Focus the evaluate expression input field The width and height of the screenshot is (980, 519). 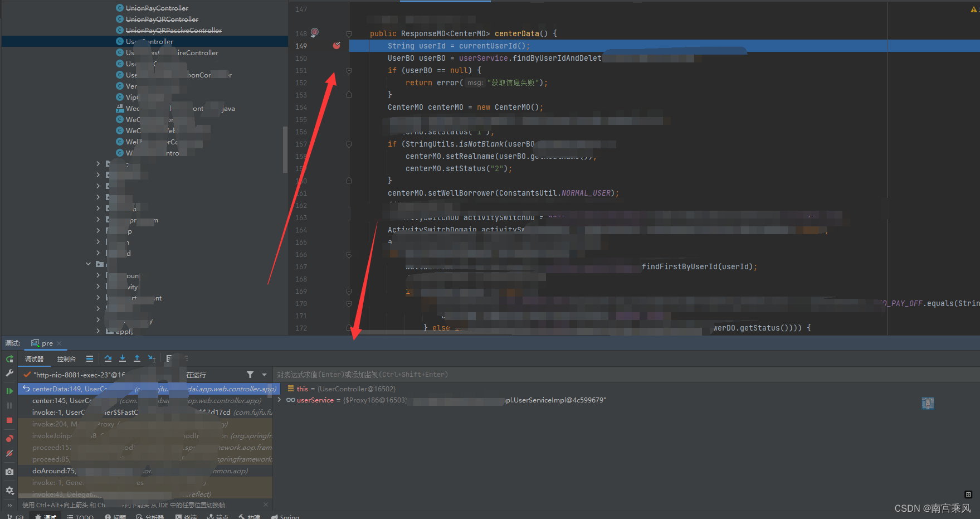pyautogui.click(x=626, y=375)
